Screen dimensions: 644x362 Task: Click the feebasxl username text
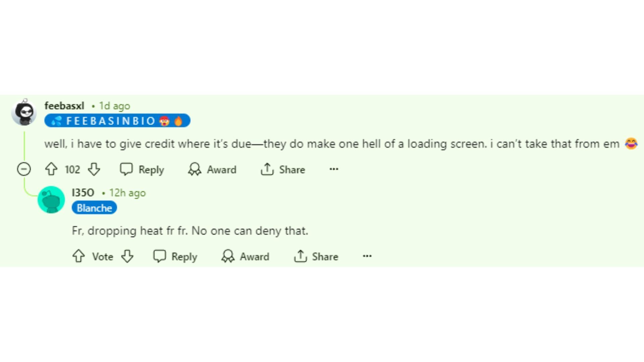click(64, 106)
